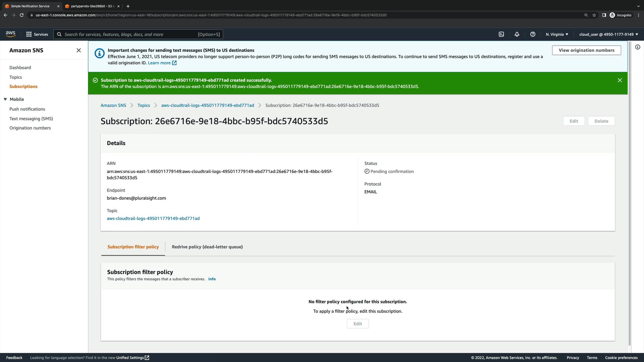
Task: Collapse the Mobile section in sidebar
Action: coord(5,99)
